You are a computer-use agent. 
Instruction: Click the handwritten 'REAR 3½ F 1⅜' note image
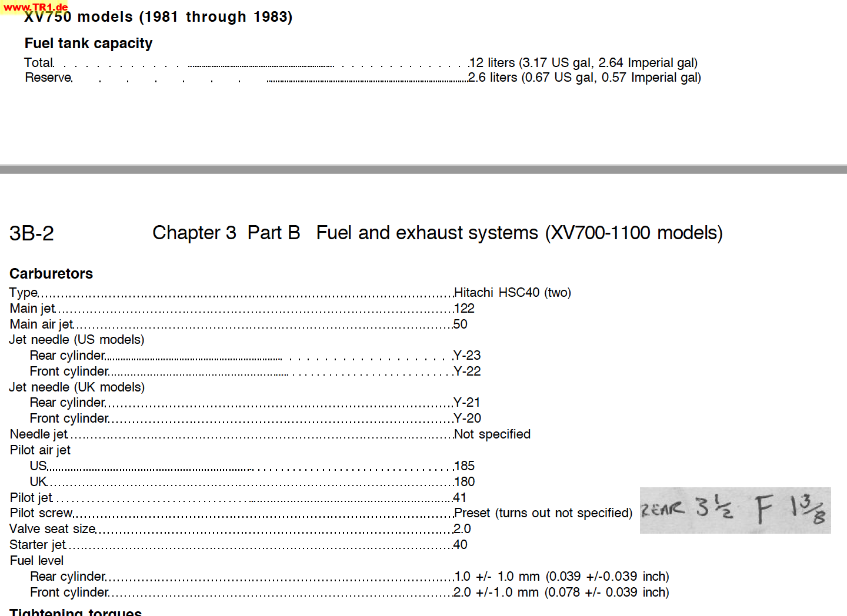tap(735, 510)
